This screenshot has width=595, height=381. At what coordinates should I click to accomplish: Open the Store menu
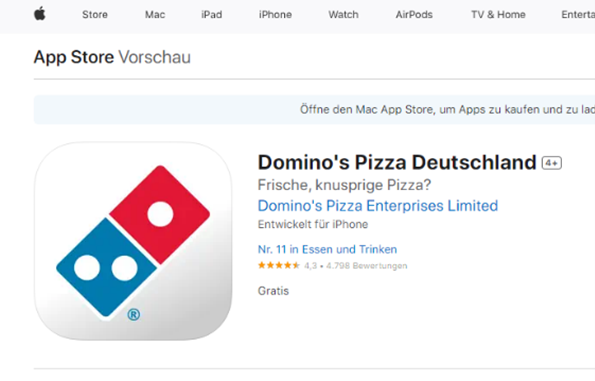(95, 14)
